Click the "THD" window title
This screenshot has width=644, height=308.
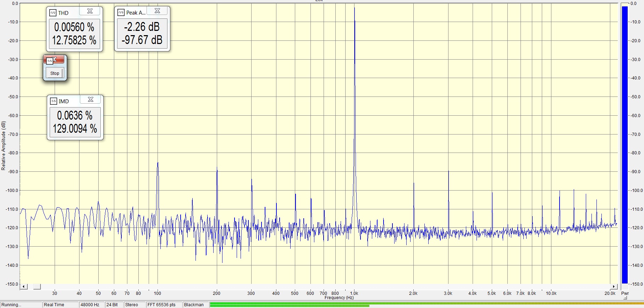tap(64, 13)
